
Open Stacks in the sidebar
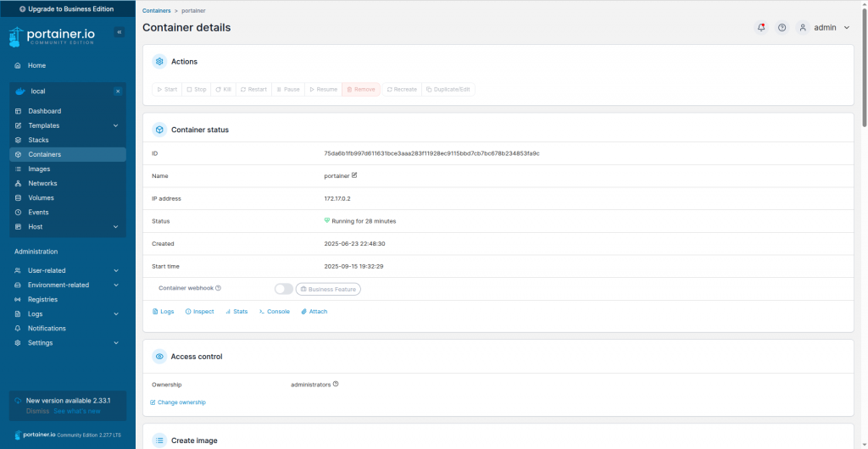(68, 140)
